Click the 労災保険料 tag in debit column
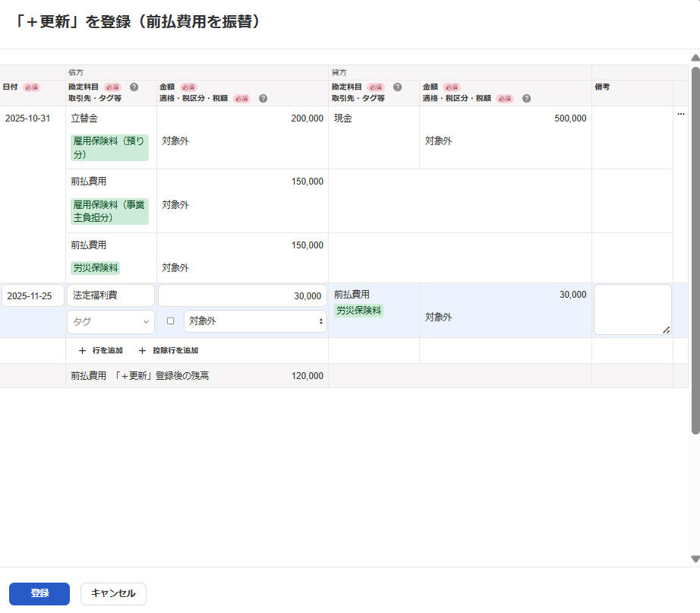The height and width of the screenshot is (613, 700). 96,268
